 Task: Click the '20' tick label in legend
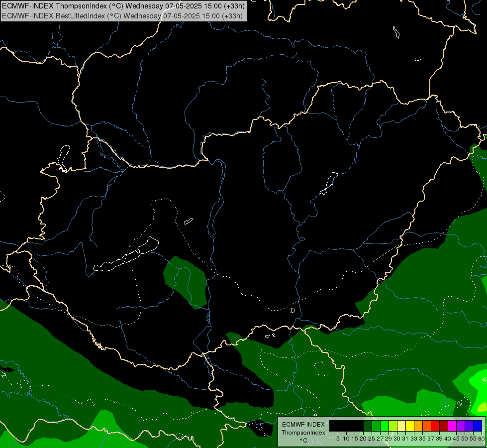click(x=363, y=439)
